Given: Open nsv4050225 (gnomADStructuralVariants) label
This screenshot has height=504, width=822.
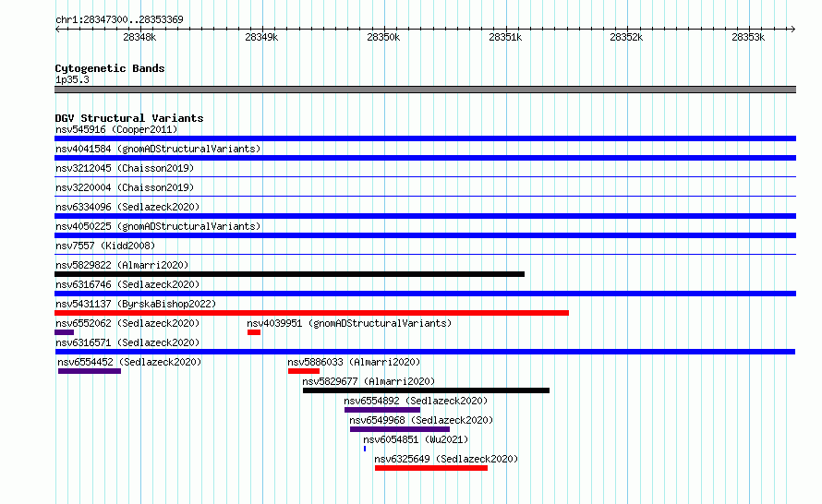Looking at the screenshot, I should pyautogui.click(x=158, y=226).
